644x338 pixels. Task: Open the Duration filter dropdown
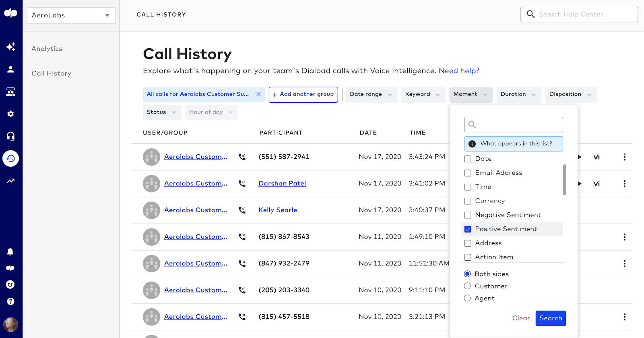click(519, 95)
